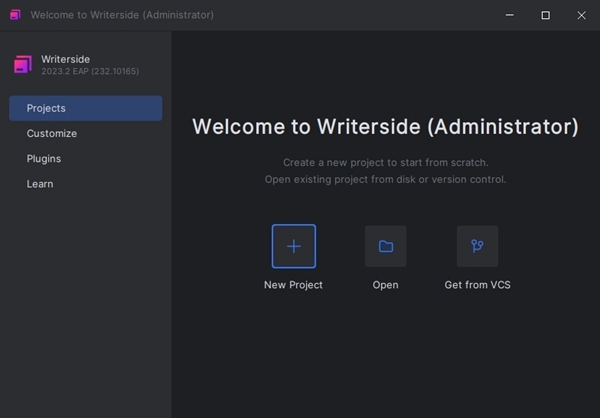Close the Welcome to Writerside window
This screenshot has width=600, height=418.
(580, 15)
